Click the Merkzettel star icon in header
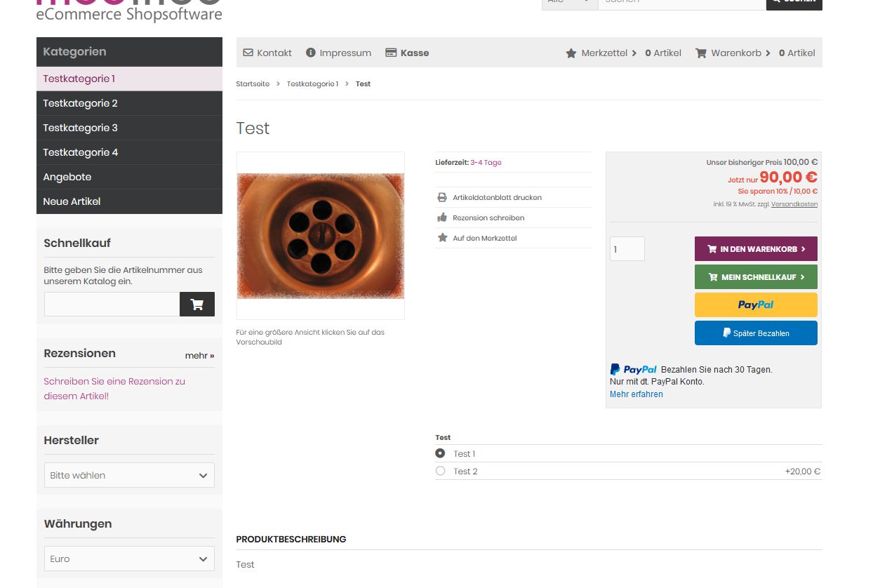This screenshot has height=588, width=873. click(571, 53)
